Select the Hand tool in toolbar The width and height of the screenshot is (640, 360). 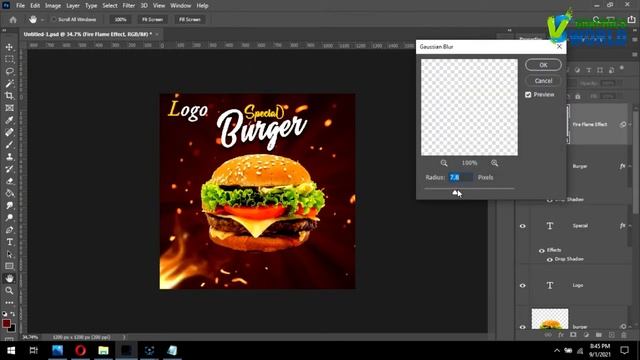[x=9, y=278]
